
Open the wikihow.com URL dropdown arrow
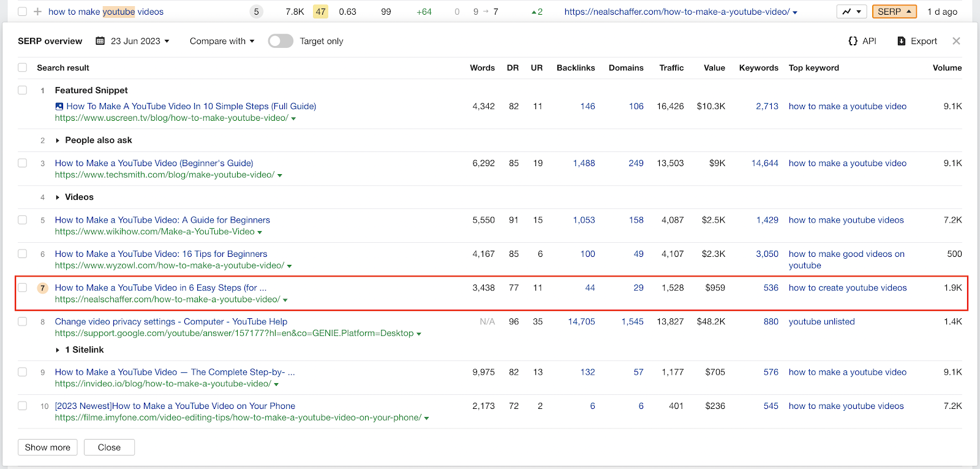coord(260,233)
